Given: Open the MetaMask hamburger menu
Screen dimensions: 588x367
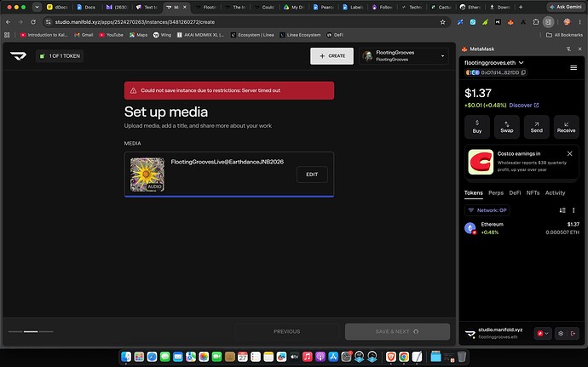Looking at the screenshot, I should pos(574,67).
